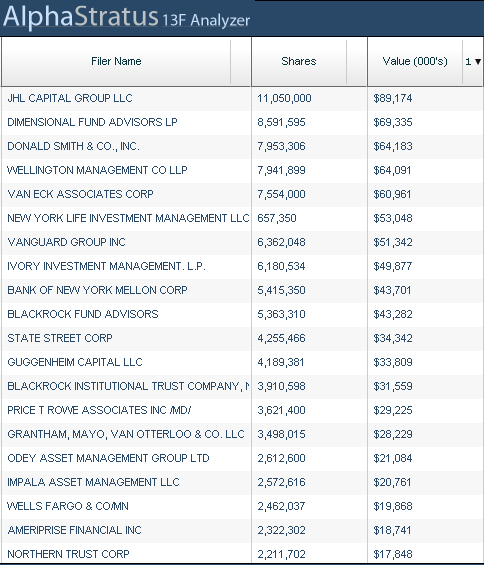Sort by the Filer Name column header
Image resolution: width=484 pixels, height=565 pixels.
click(x=116, y=61)
